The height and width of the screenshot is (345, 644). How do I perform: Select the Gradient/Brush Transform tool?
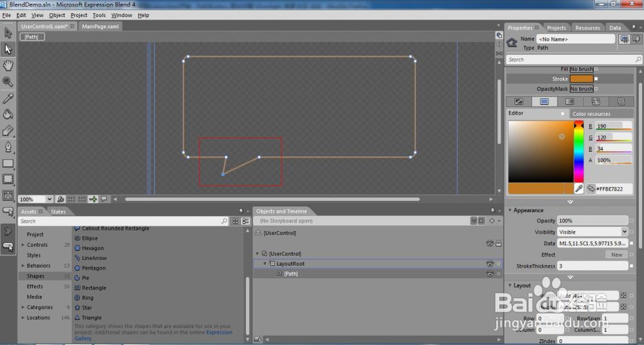click(x=8, y=130)
